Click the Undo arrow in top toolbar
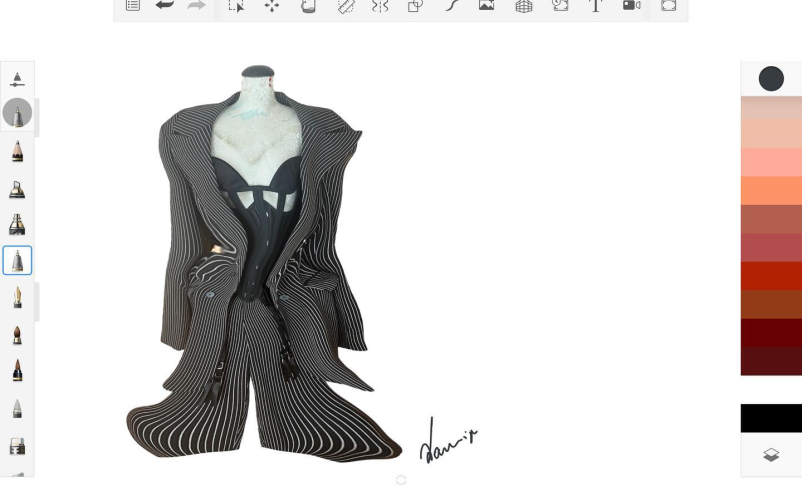The image size is (802, 501). 165,6
